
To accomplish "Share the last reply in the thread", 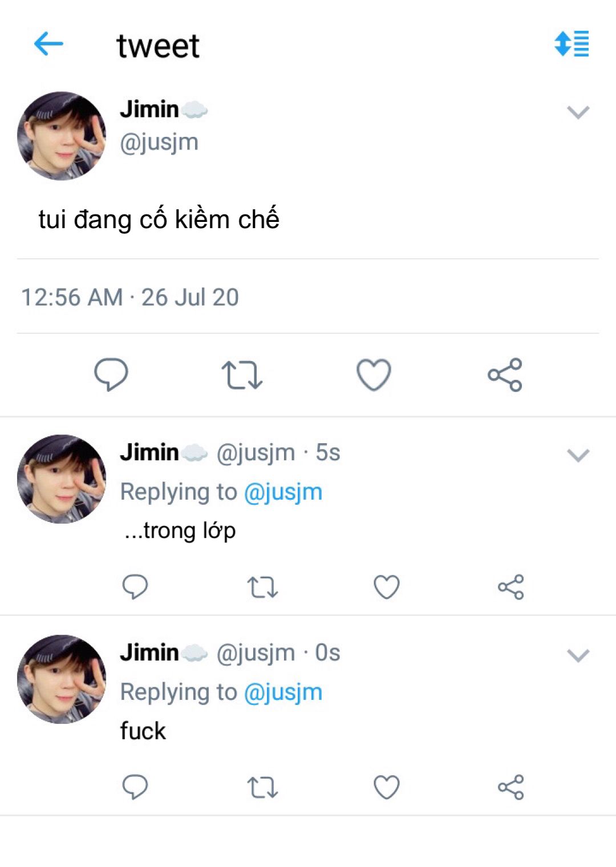I will pyautogui.click(x=510, y=787).
